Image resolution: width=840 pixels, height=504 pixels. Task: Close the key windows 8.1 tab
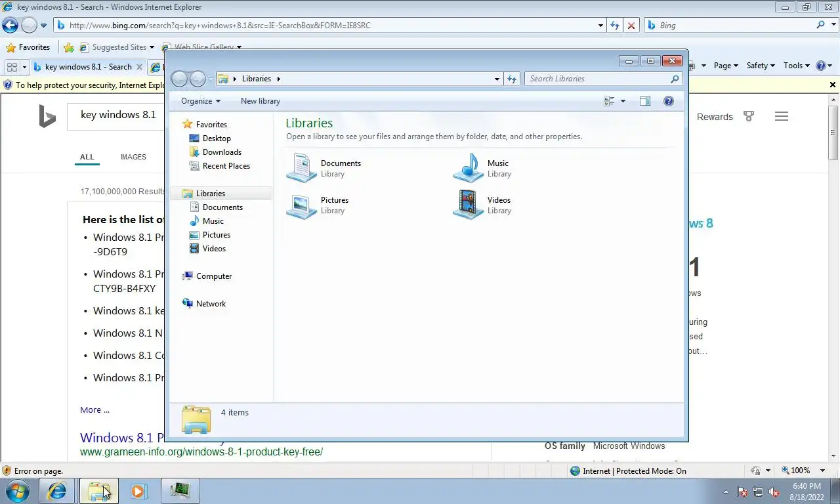point(139,67)
